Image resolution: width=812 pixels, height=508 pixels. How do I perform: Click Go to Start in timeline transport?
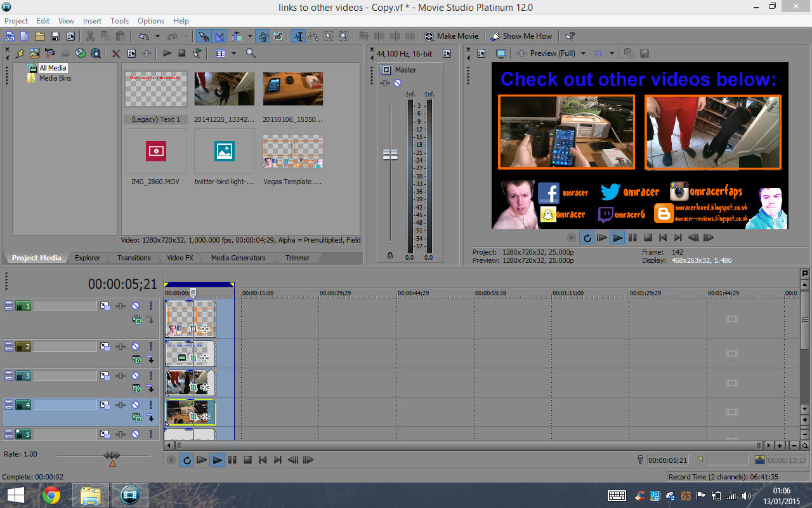[263, 460]
